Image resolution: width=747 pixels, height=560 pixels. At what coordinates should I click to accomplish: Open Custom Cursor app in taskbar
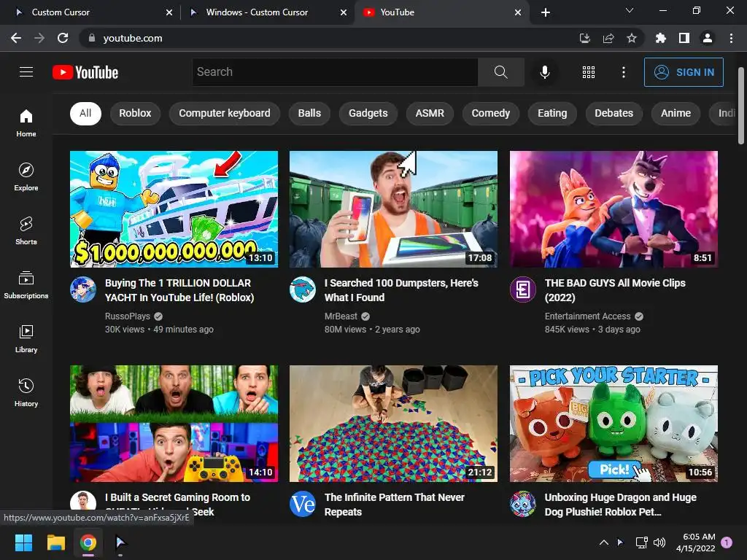coord(120,542)
